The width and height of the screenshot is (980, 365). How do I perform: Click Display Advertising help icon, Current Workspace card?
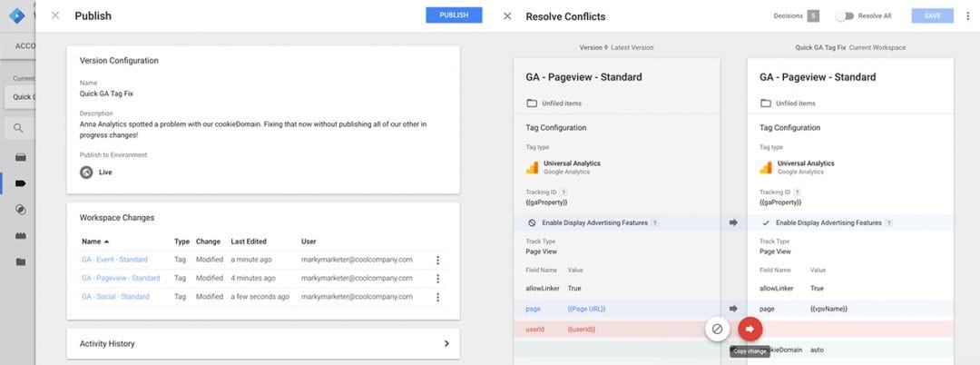[x=888, y=222]
